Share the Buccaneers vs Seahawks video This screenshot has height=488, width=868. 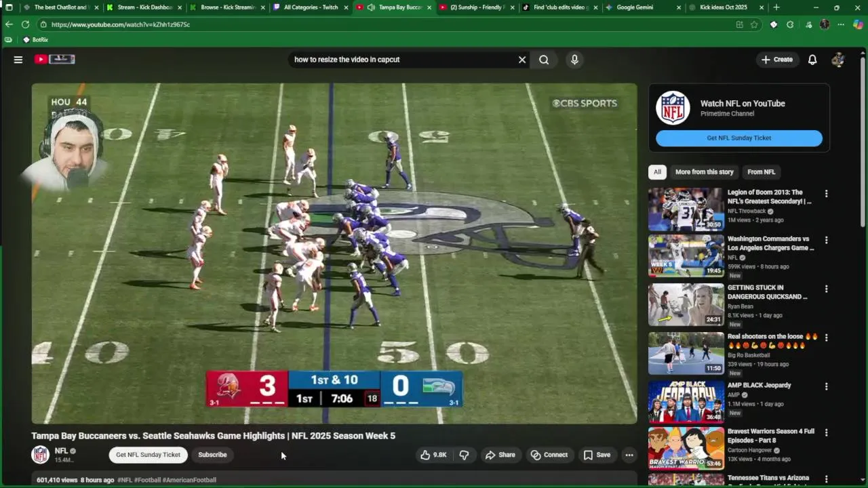pyautogui.click(x=500, y=455)
